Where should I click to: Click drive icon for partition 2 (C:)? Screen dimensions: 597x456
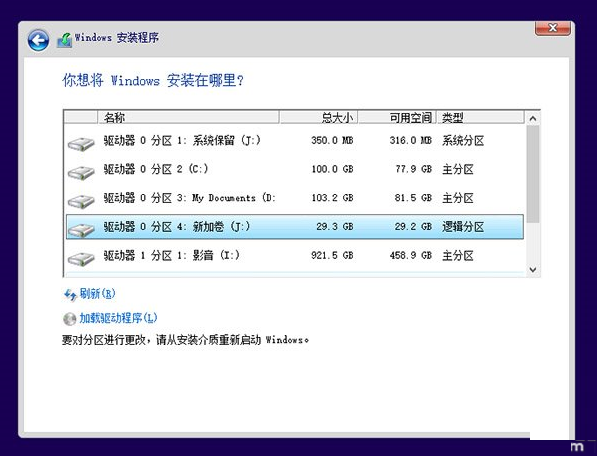(81, 173)
